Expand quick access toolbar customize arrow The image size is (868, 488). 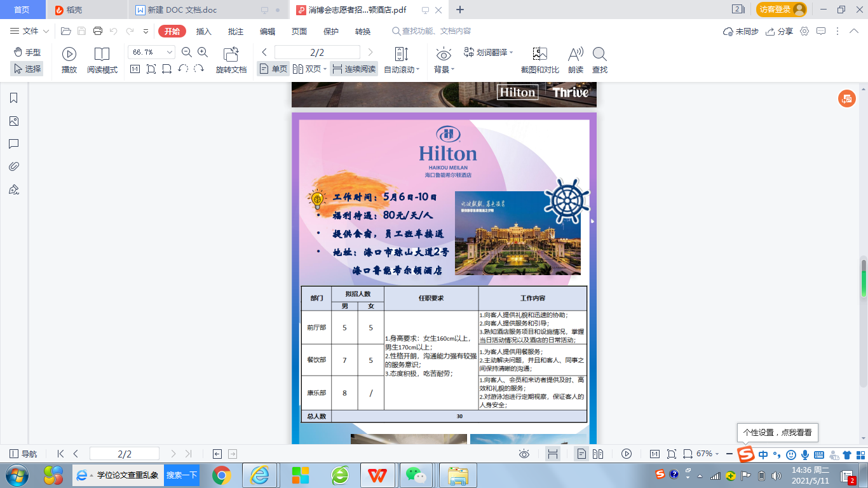[x=146, y=31]
